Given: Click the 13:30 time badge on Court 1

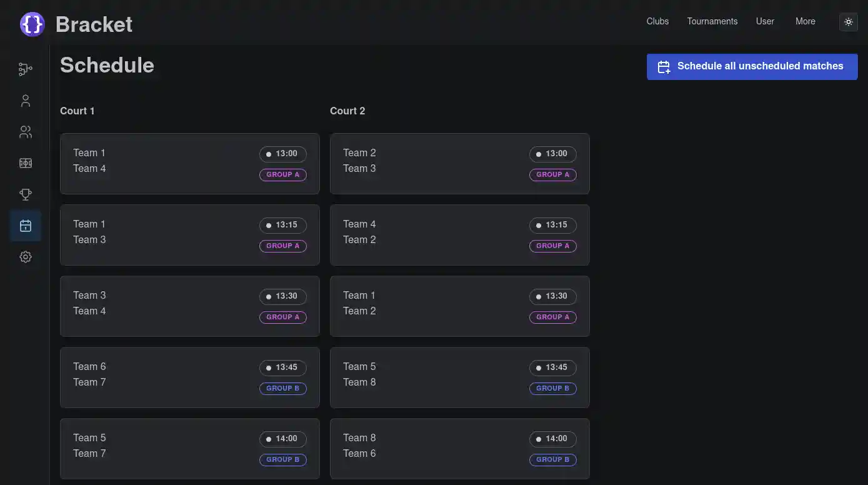Looking at the screenshot, I should pyautogui.click(x=282, y=296).
